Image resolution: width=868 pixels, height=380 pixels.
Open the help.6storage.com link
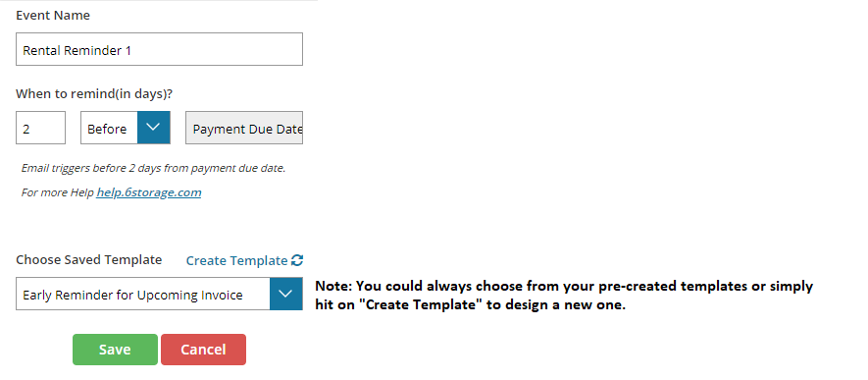[149, 192]
